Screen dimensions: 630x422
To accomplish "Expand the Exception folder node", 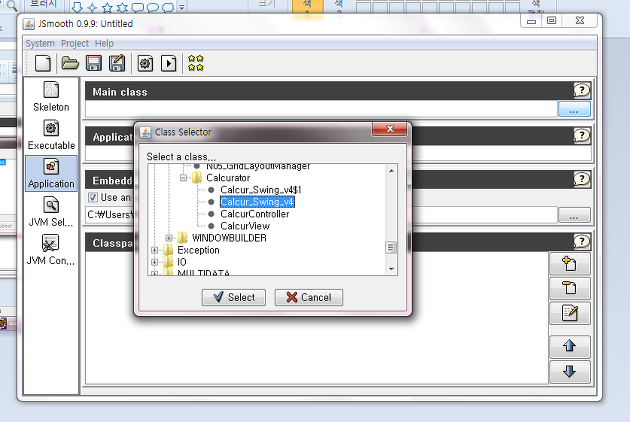I will click(x=154, y=250).
